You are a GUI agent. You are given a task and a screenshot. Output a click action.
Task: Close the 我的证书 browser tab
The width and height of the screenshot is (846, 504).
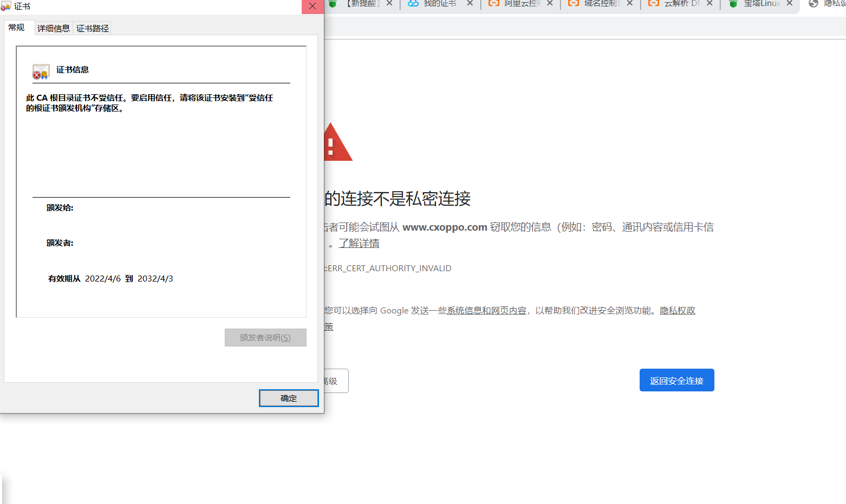470,3
